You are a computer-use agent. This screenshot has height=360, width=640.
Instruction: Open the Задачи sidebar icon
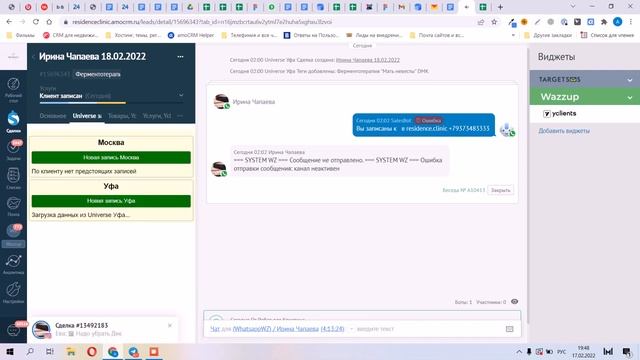(13, 150)
